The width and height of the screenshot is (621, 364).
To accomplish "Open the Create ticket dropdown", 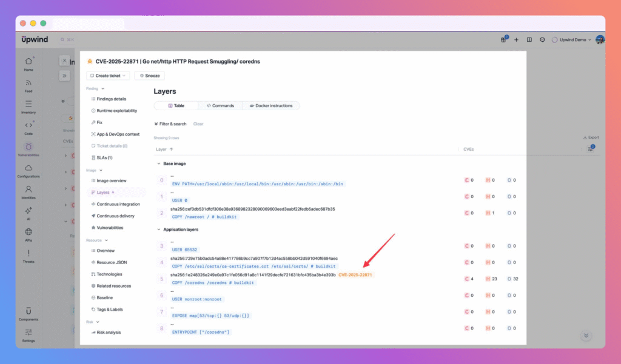I will click(x=108, y=76).
